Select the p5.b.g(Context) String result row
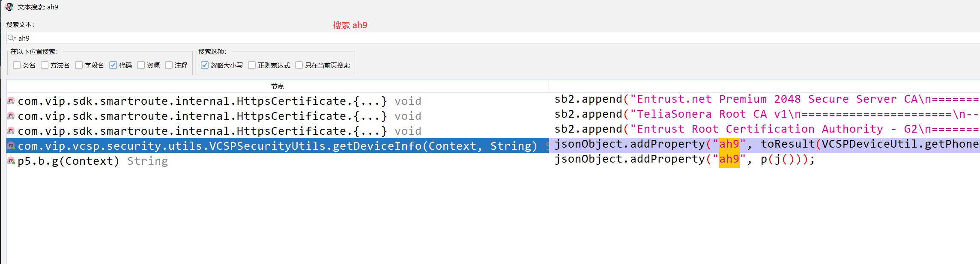This screenshot has height=264, width=980. (x=278, y=161)
